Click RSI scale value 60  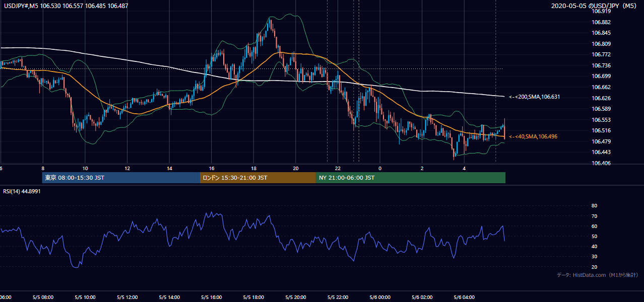594,226
